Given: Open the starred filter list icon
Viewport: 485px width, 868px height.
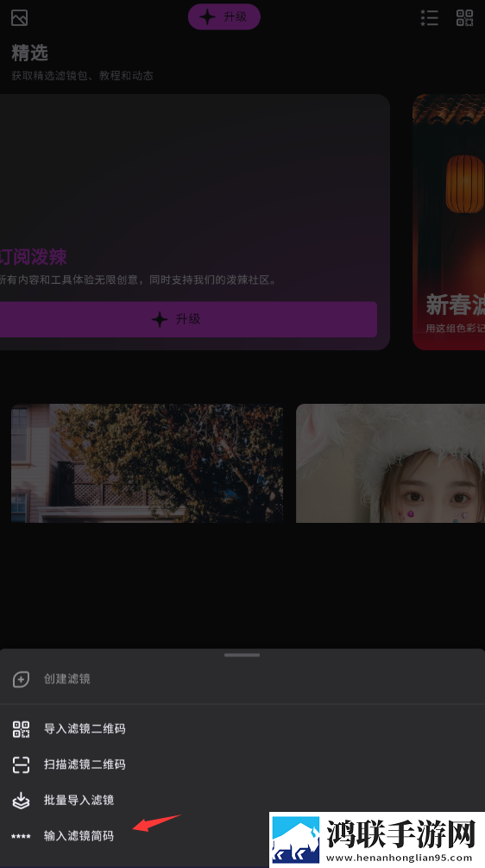Looking at the screenshot, I should 429,18.
